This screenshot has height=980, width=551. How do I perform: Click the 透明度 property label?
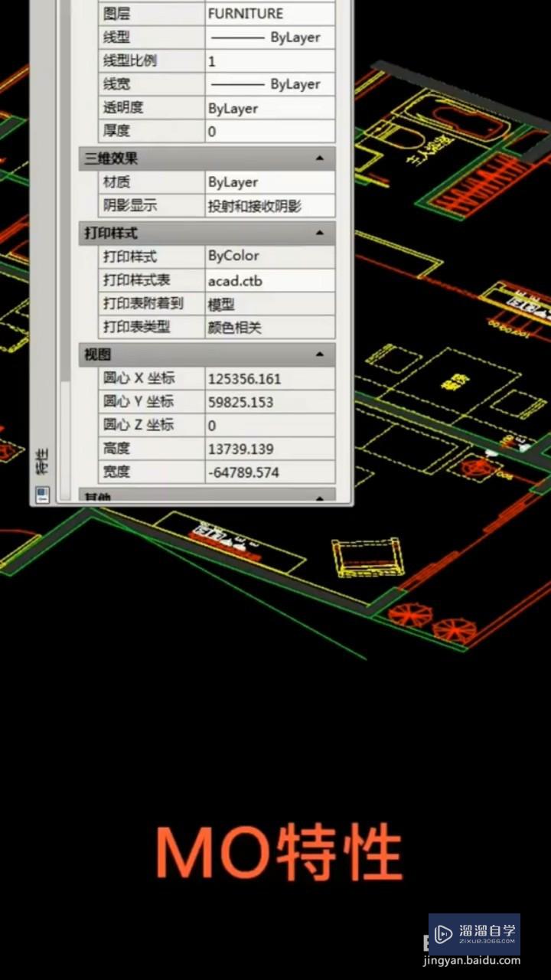(123, 108)
